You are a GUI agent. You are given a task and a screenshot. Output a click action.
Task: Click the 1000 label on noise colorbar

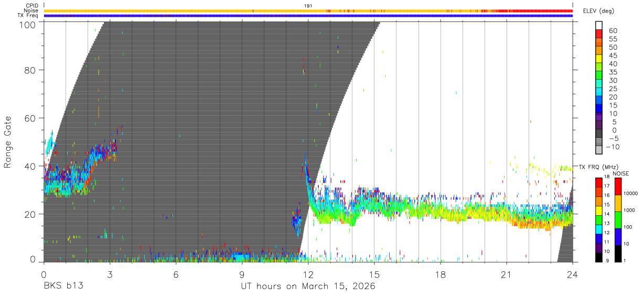pos(630,210)
